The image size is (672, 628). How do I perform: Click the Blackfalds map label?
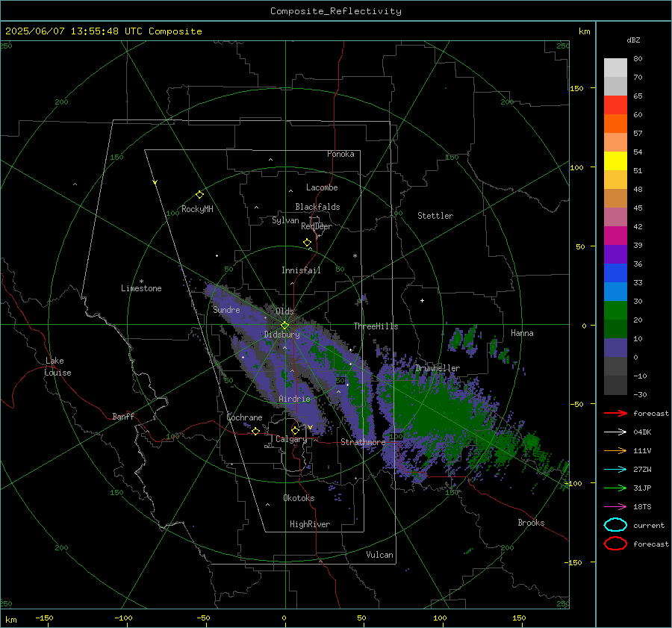[317, 207]
